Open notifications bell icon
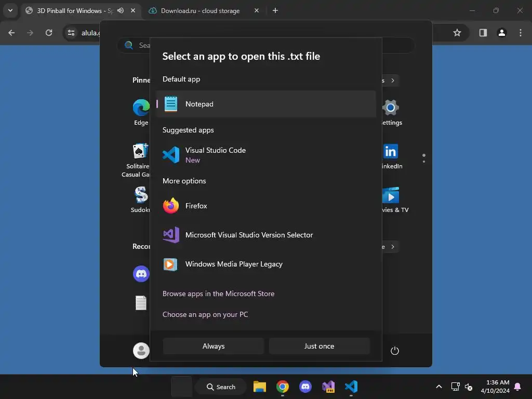This screenshot has height=399, width=532. [518, 387]
